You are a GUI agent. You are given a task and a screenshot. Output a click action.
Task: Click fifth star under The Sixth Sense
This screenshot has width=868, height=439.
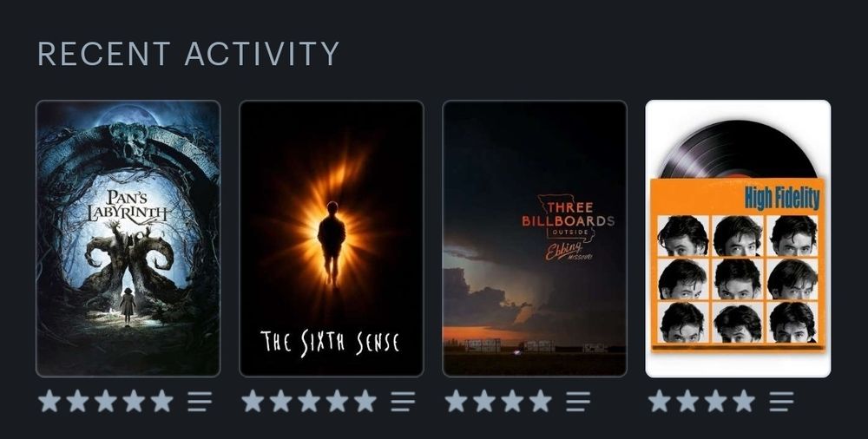pyautogui.click(x=365, y=401)
